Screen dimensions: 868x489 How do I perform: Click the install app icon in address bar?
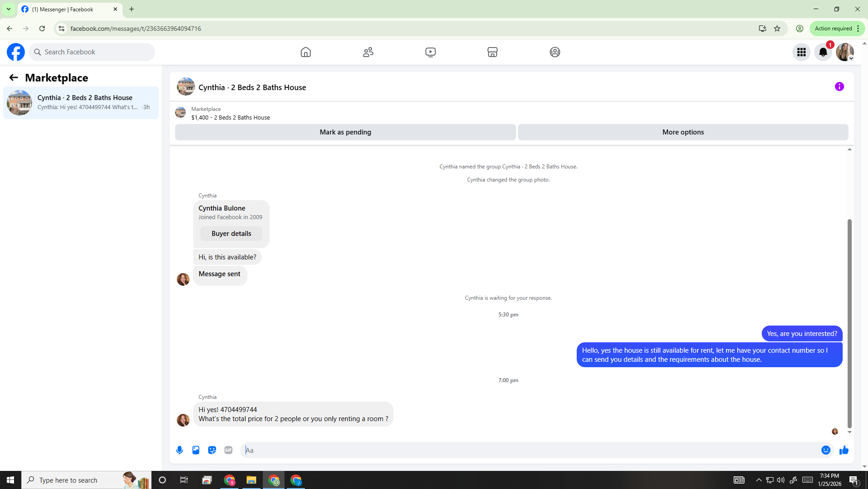click(763, 29)
